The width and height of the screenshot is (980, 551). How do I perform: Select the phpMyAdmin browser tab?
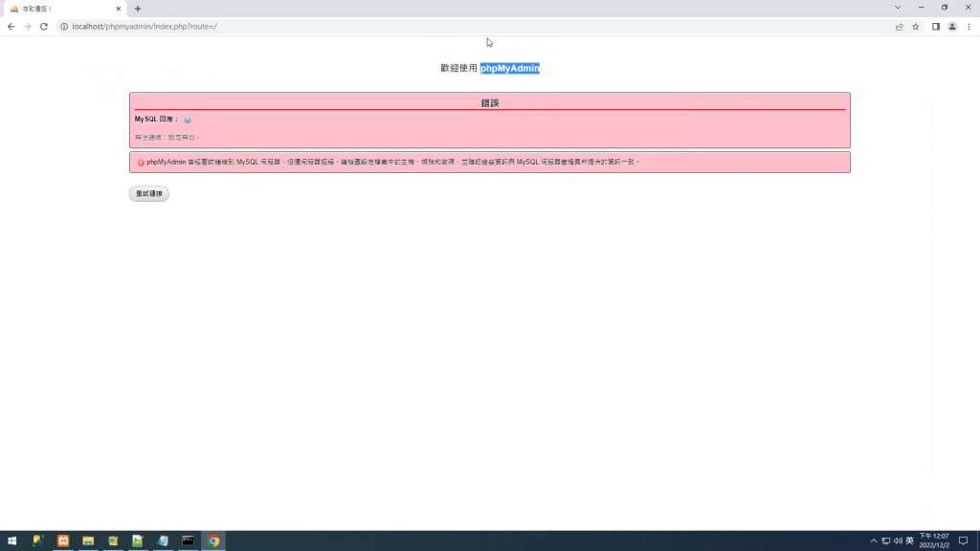pos(64,9)
